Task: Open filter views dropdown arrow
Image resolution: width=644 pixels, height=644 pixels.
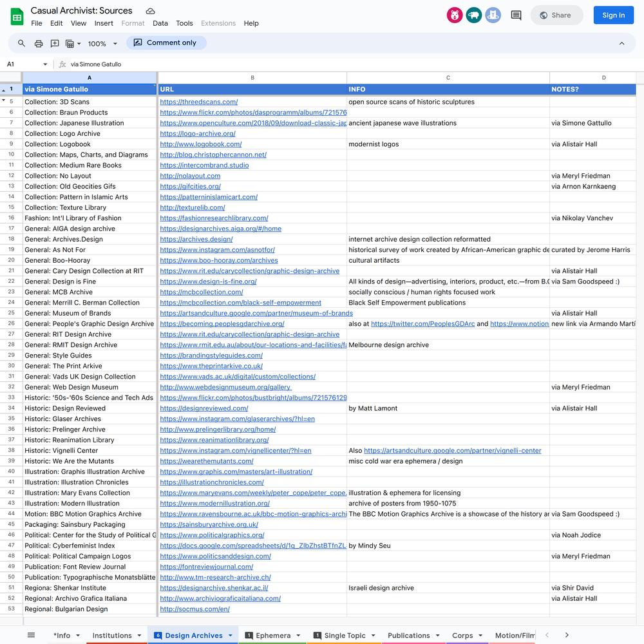Action: coord(79,44)
